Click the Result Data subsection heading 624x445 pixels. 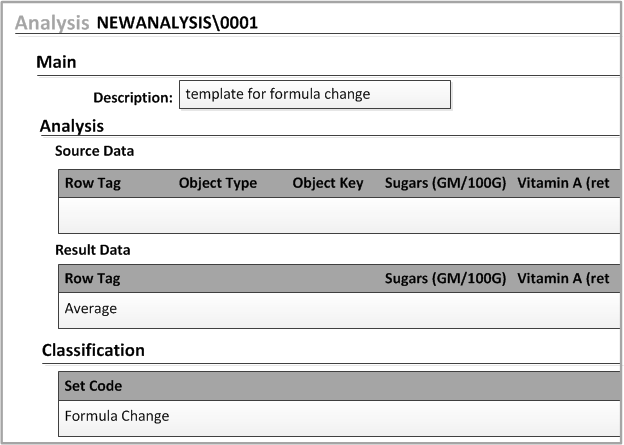92,250
